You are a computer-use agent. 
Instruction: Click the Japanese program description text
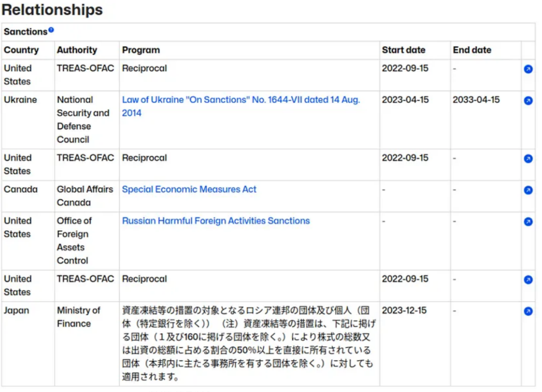click(x=248, y=343)
